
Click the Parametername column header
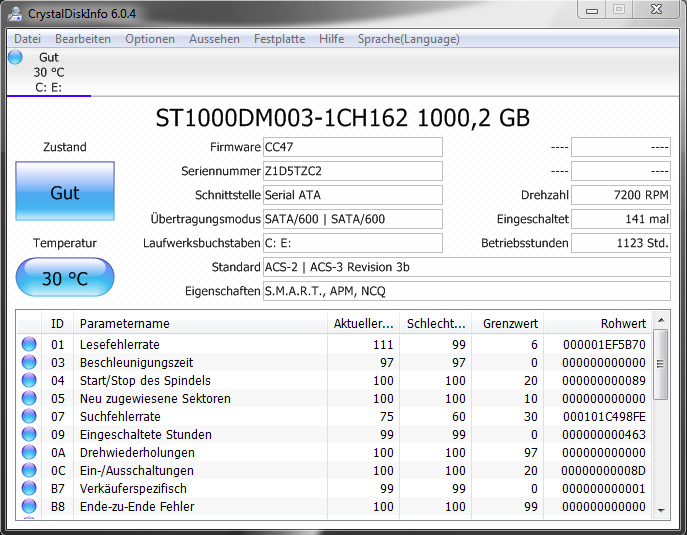(201, 323)
